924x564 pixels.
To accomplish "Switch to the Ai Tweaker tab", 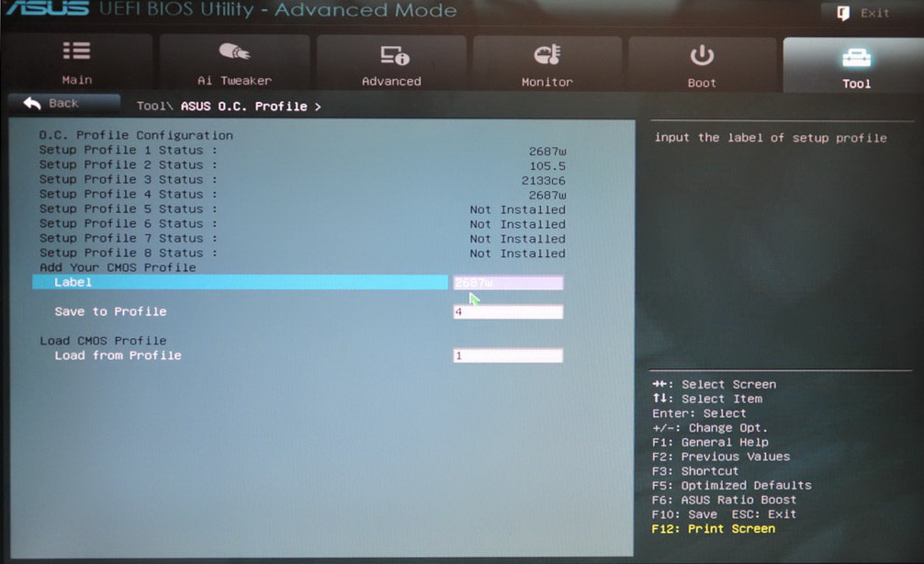I will click(x=234, y=63).
